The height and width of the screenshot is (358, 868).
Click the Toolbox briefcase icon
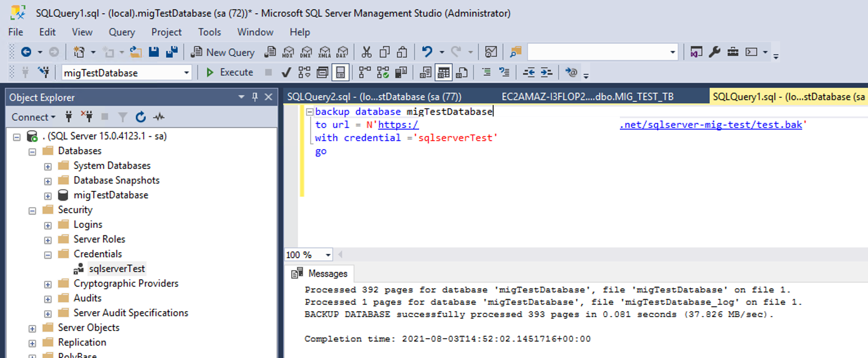pyautogui.click(x=733, y=52)
